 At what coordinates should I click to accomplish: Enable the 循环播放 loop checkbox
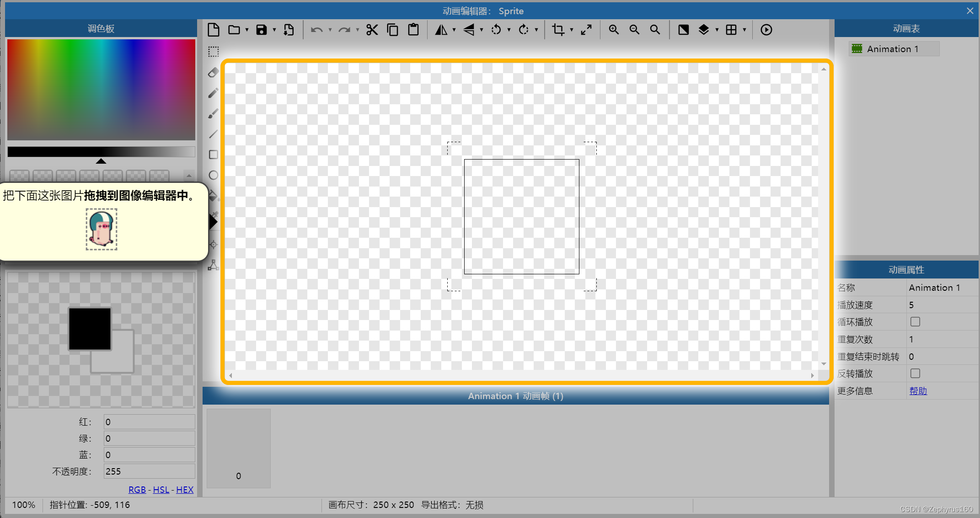(915, 322)
